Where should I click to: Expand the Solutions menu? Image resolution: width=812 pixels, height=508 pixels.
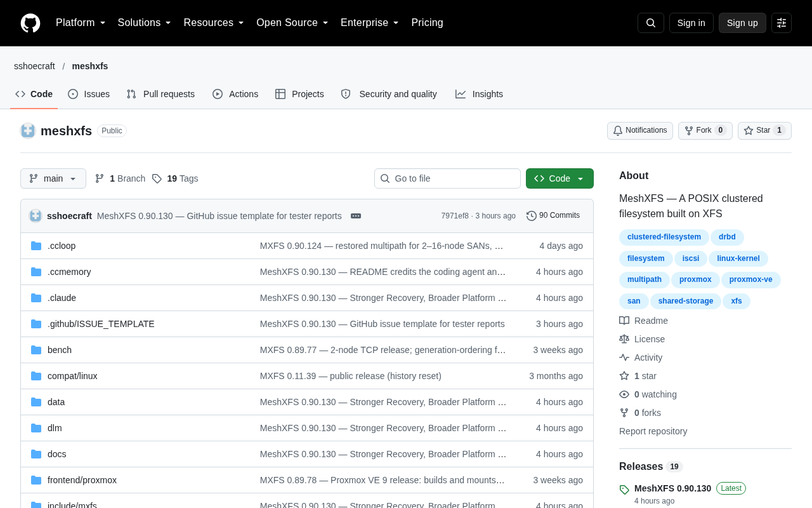[x=145, y=23]
